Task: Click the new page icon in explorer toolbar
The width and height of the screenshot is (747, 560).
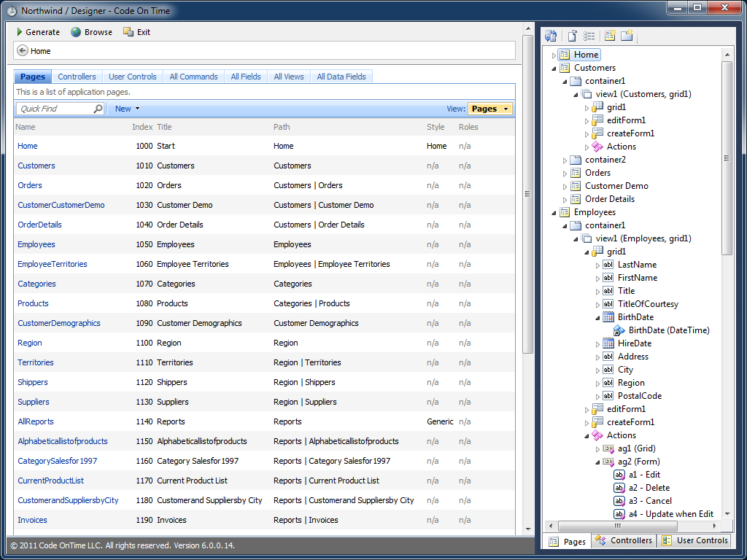Action: (x=610, y=36)
